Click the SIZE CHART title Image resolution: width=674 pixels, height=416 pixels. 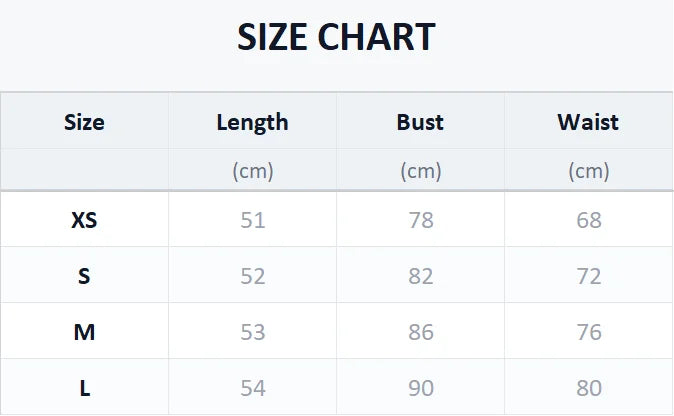pyautogui.click(x=336, y=37)
